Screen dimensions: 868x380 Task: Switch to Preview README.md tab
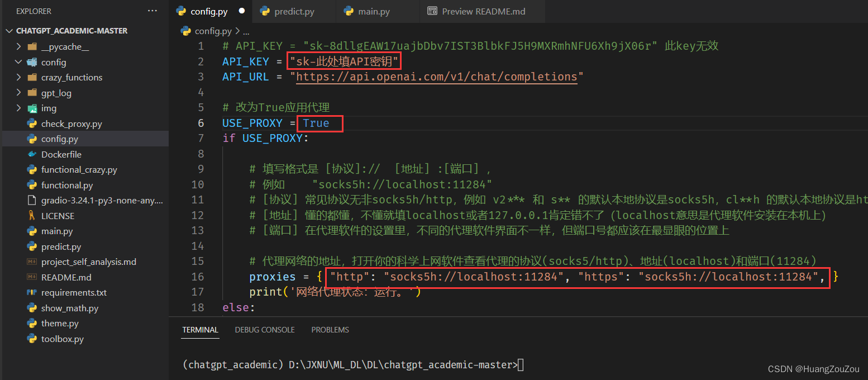coord(483,11)
